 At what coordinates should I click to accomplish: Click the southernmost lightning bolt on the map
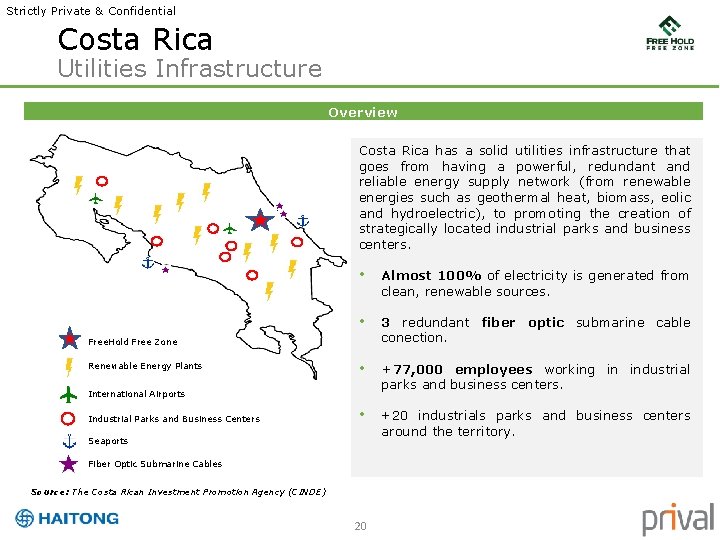(270, 291)
